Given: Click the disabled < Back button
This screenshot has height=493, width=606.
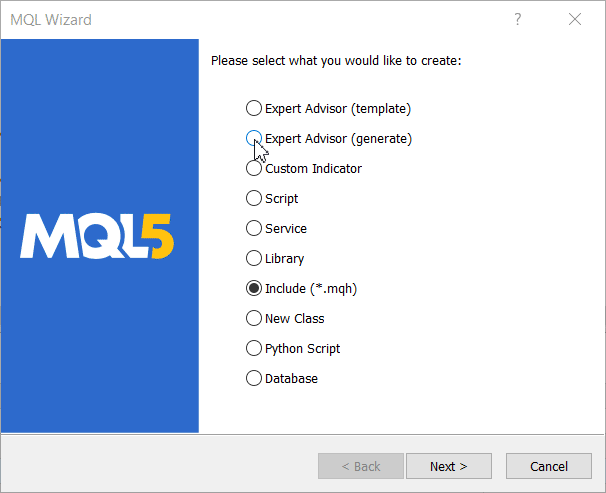Looking at the screenshot, I should tap(361, 466).
